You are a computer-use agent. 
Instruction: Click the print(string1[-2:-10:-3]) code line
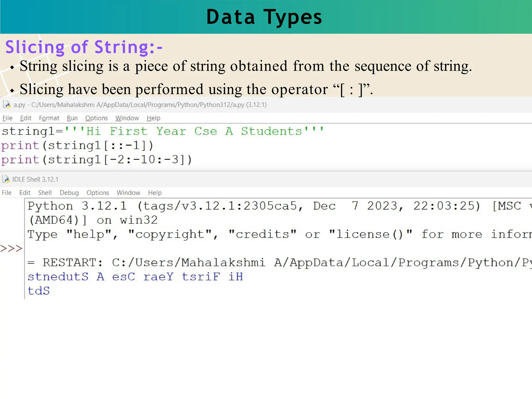97,159
